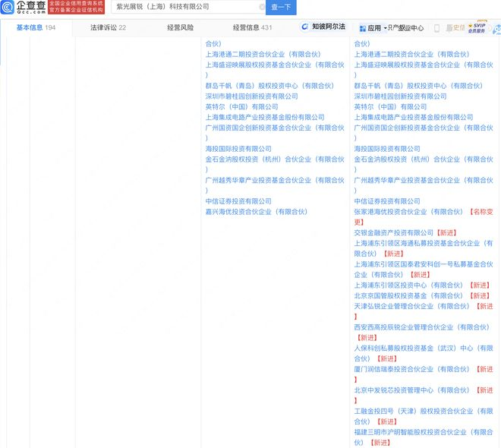Open 上海浦东引领区投资中心 link
501x448 pixels.
point(408,285)
